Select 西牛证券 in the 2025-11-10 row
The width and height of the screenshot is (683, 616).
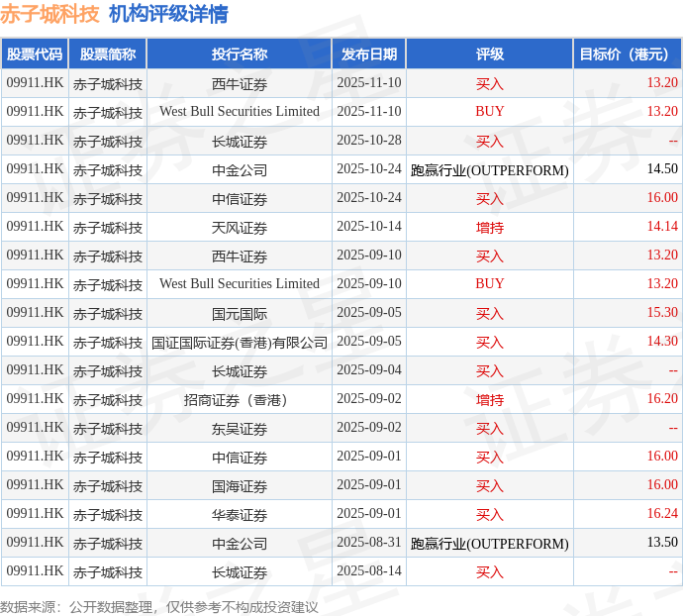240,84
